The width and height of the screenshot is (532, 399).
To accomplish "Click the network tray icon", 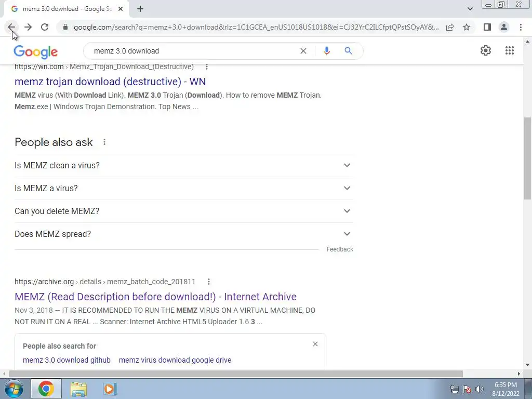I will pyautogui.click(x=454, y=389).
